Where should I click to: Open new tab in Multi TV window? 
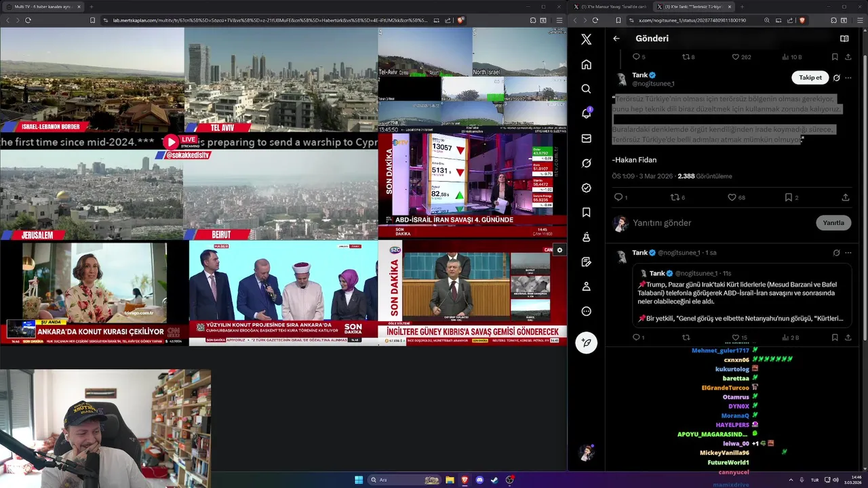(x=91, y=7)
